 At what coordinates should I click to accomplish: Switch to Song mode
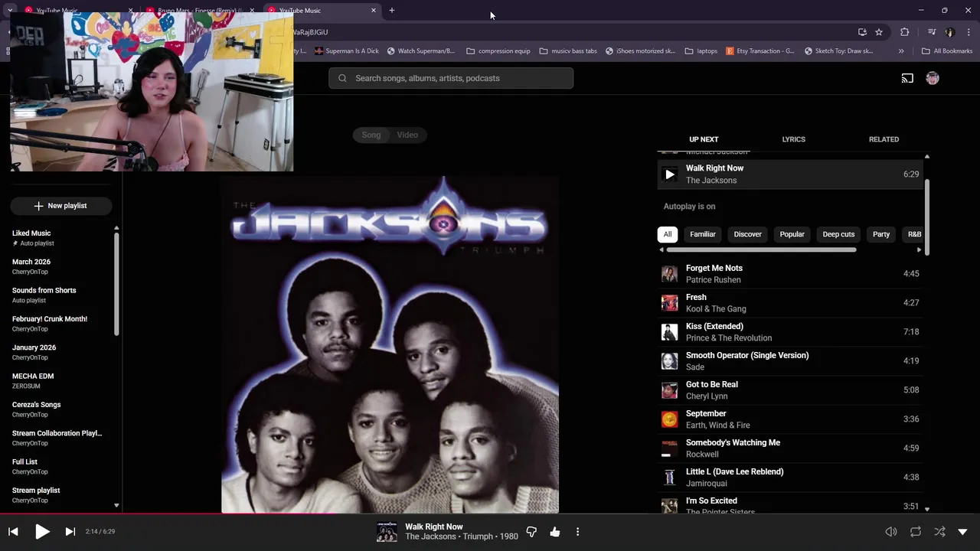pyautogui.click(x=371, y=135)
